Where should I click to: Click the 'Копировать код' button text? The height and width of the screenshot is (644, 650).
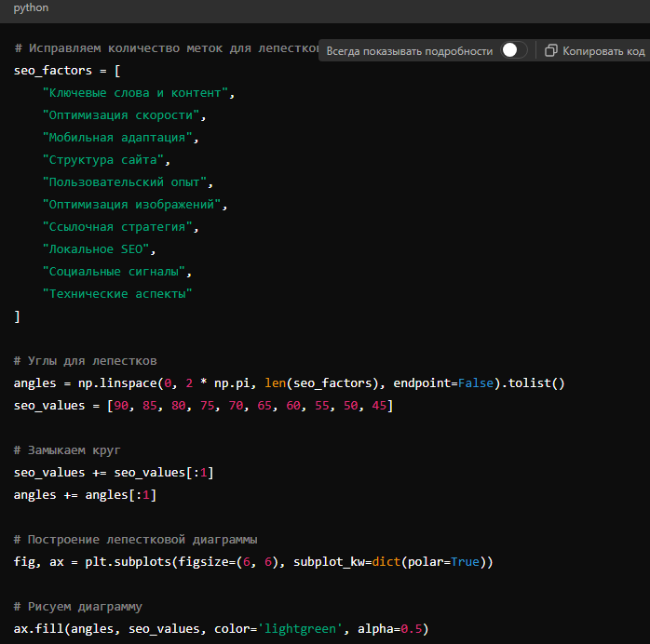pyautogui.click(x=603, y=51)
